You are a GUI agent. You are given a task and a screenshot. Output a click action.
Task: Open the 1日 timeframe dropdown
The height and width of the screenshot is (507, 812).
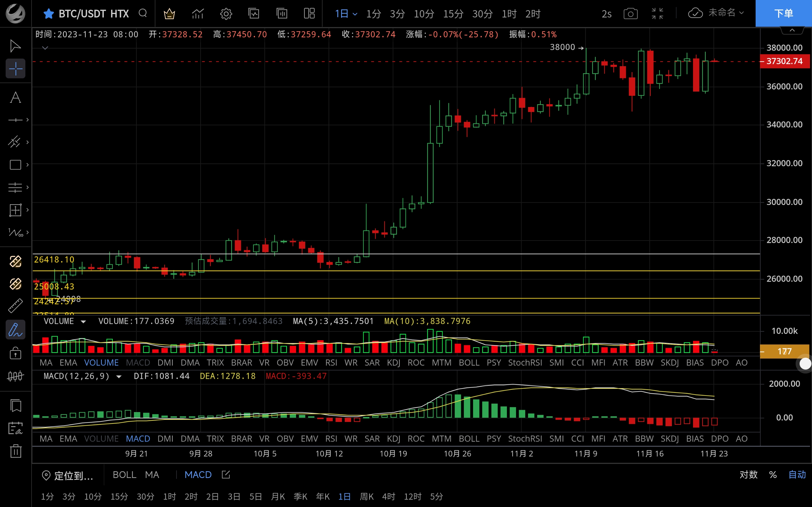tap(346, 14)
